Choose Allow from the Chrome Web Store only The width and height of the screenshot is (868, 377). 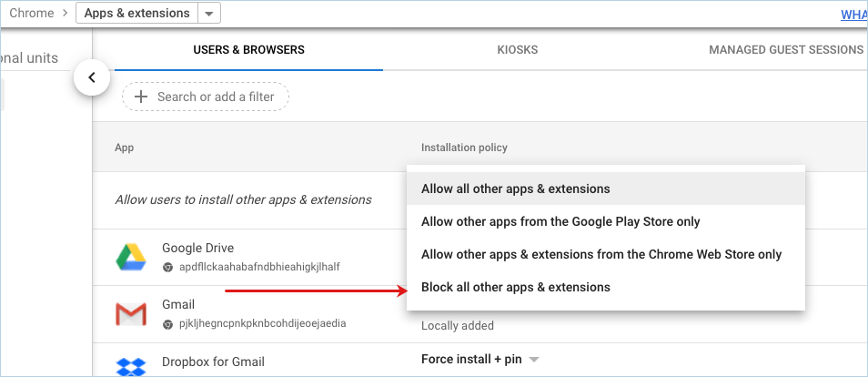coord(606,254)
